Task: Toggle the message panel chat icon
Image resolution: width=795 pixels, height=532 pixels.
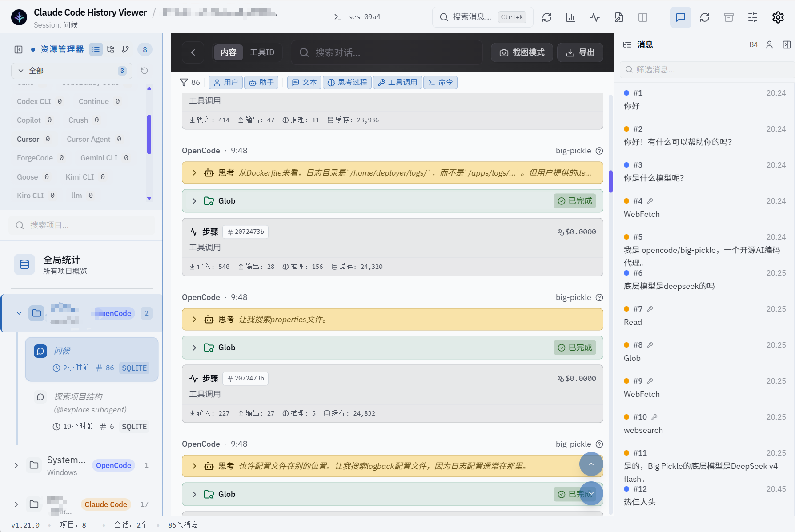Action: point(681,17)
